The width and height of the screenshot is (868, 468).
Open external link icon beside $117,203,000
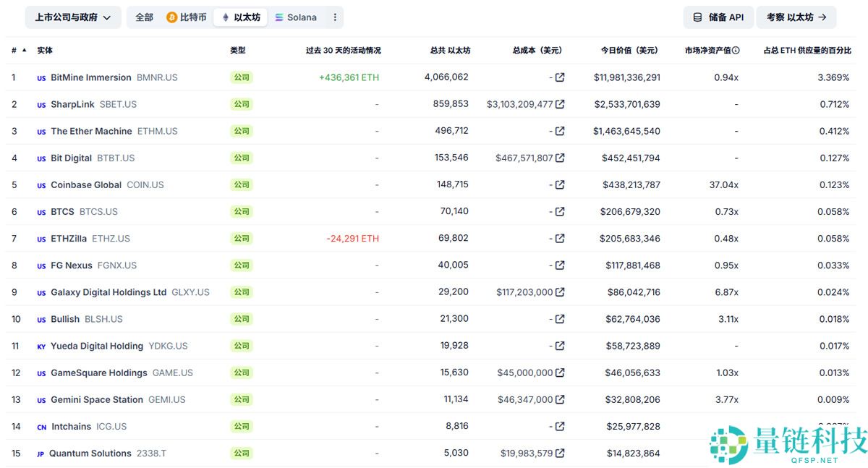click(560, 292)
